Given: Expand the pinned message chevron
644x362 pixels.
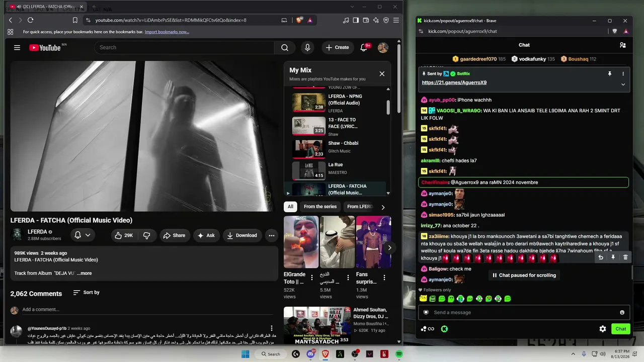Looking at the screenshot, I should coord(623,84).
